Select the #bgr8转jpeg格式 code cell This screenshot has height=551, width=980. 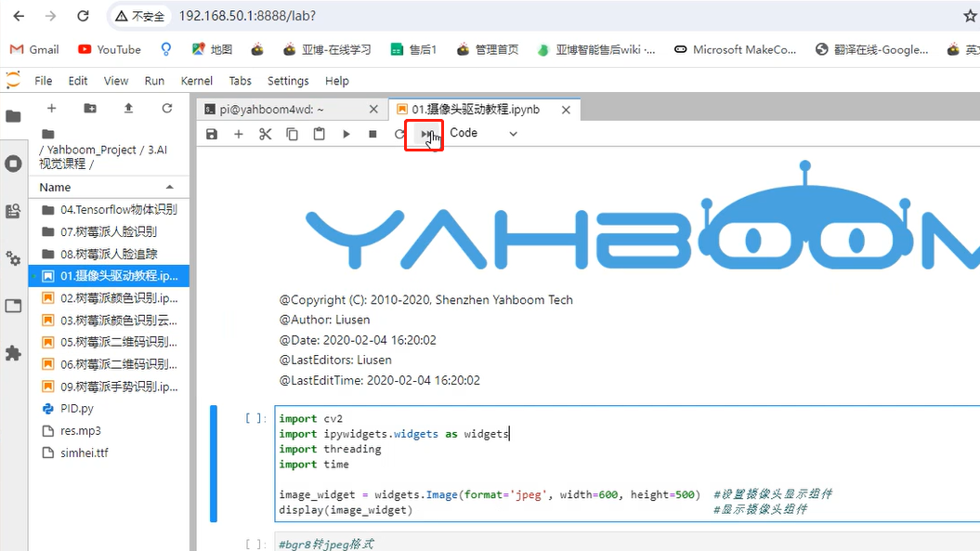coord(627,543)
